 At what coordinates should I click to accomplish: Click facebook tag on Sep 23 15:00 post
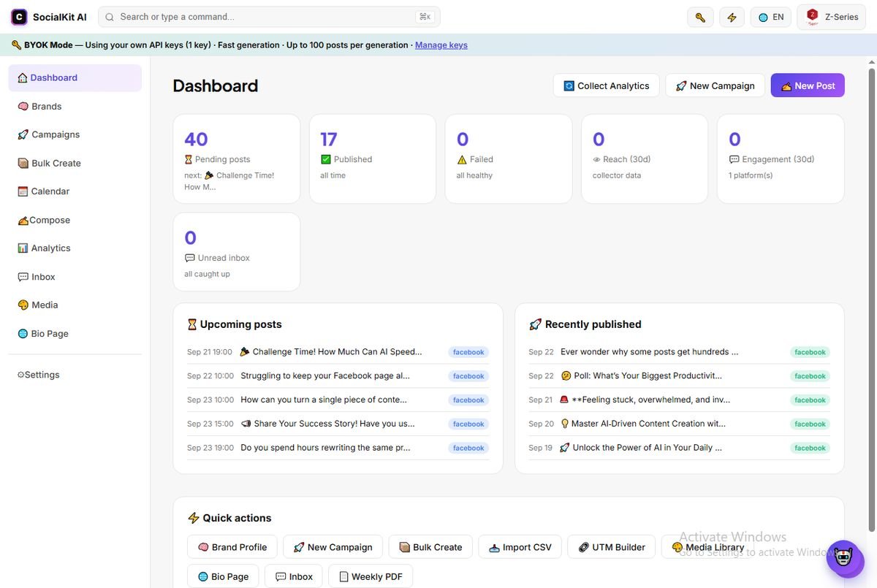(x=468, y=424)
